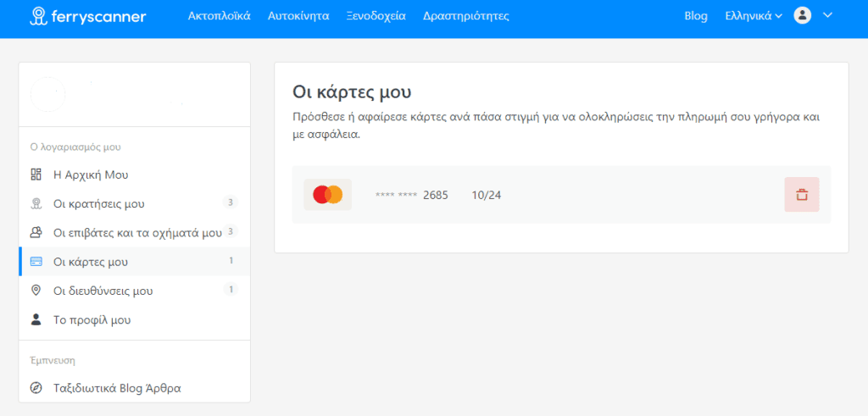
Task: Expand the account menu chevron
Action: (x=828, y=15)
